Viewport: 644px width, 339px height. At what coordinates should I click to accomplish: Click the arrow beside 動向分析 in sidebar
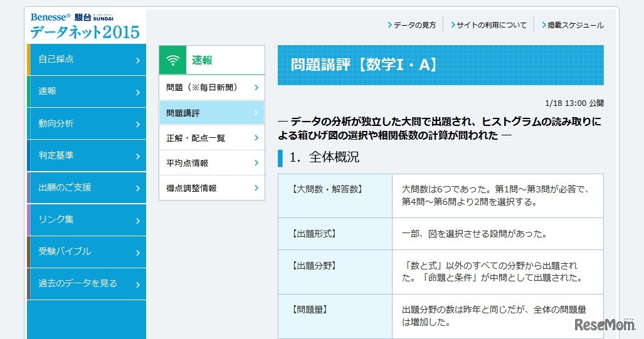pos(138,124)
